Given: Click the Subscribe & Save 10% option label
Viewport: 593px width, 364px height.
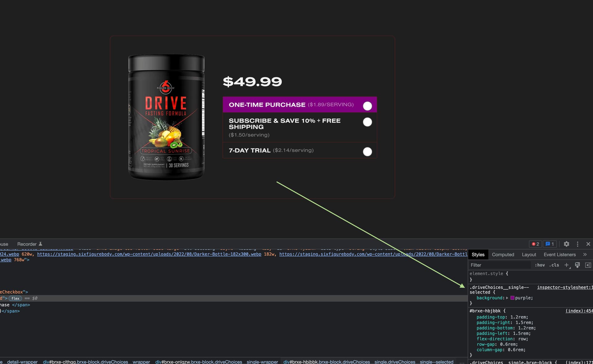Looking at the screenshot, I should 284,124.
